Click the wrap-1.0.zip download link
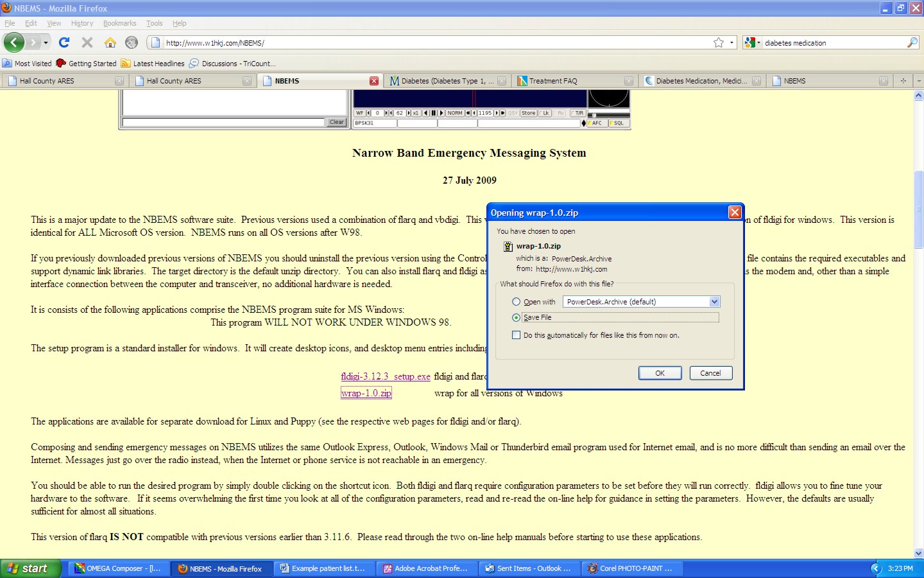The image size is (924, 578). pos(366,393)
